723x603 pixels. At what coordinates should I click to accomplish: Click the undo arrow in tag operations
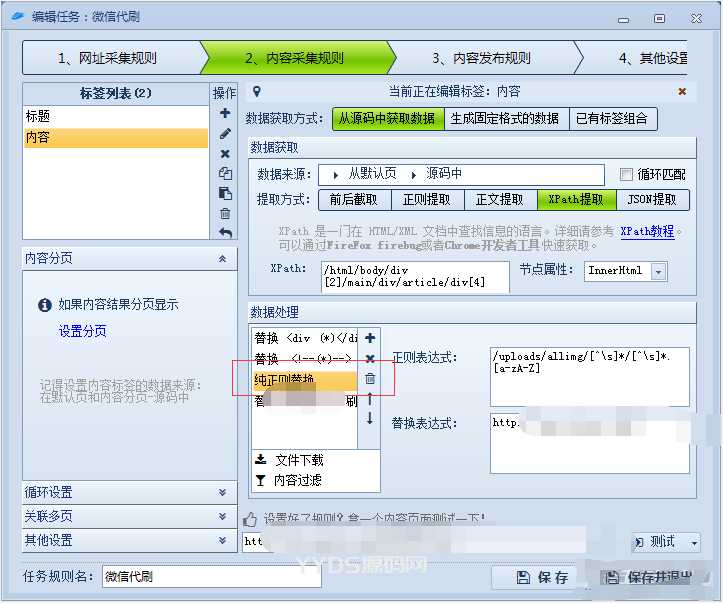[225, 232]
